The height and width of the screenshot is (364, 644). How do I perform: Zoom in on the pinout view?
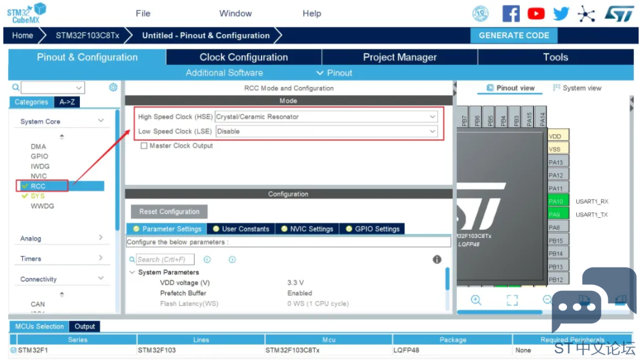(476, 300)
